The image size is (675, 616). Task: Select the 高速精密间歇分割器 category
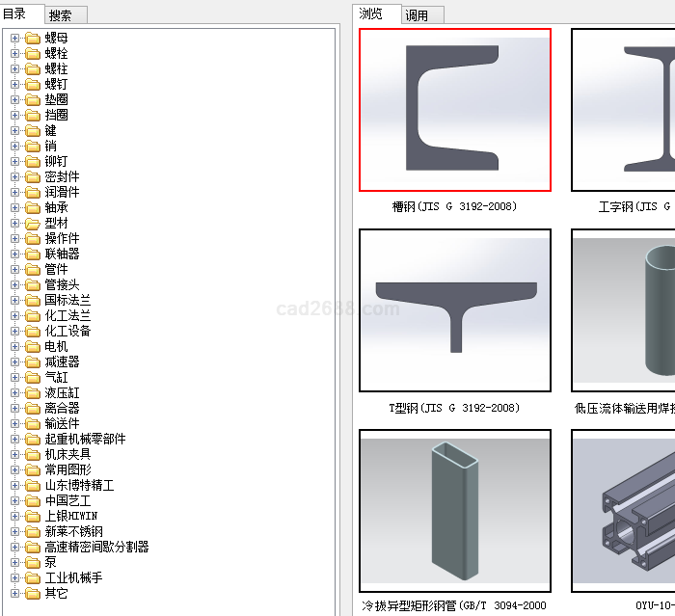pos(96,547)
